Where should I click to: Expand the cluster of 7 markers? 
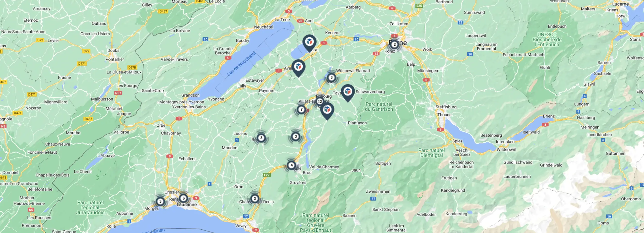[x=301, y=109]
